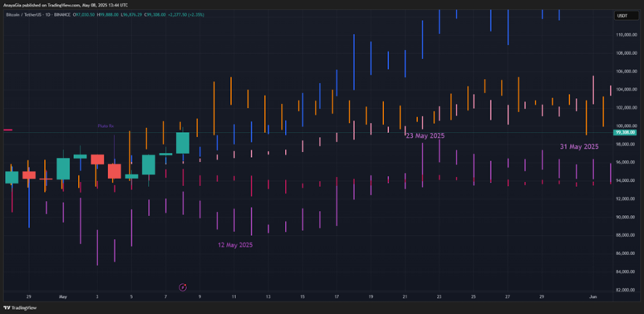Click the '11' label on the date axis

[233, 296]
